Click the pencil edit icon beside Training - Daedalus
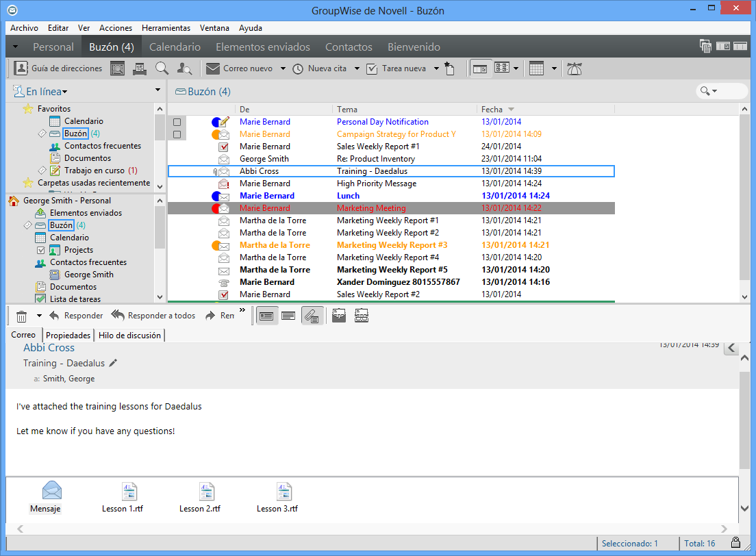The image size is (756, 556). click(x=113, y=363)
